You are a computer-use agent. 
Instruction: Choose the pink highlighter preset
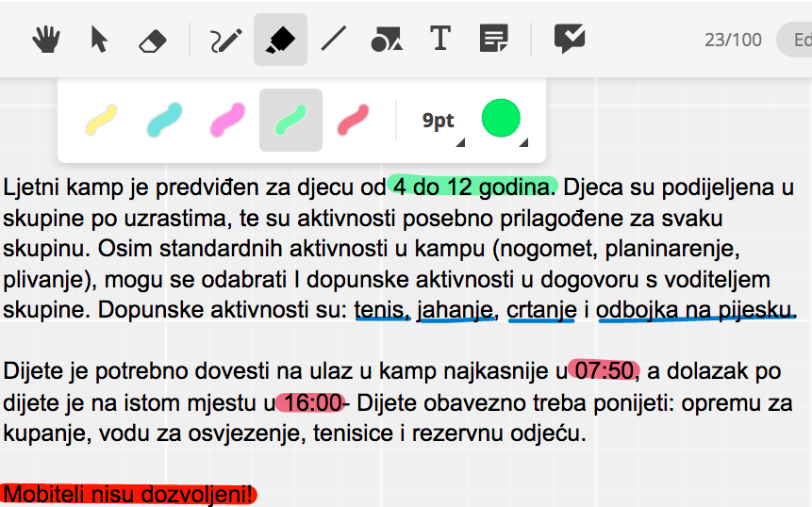click(x=227, y=121)
